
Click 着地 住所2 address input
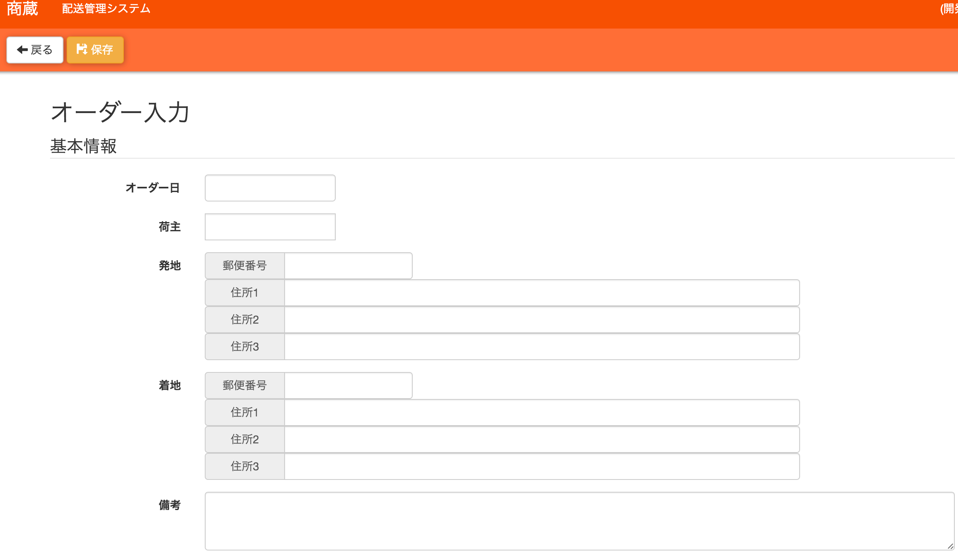click(x=542, y=439)
